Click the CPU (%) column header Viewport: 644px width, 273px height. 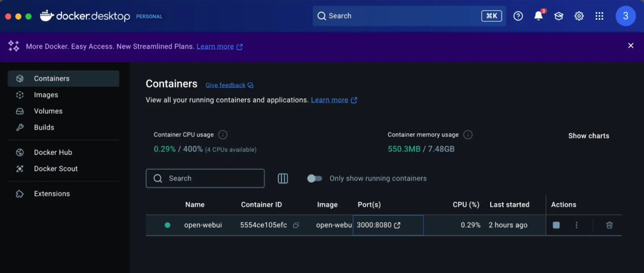click(466, 205)
